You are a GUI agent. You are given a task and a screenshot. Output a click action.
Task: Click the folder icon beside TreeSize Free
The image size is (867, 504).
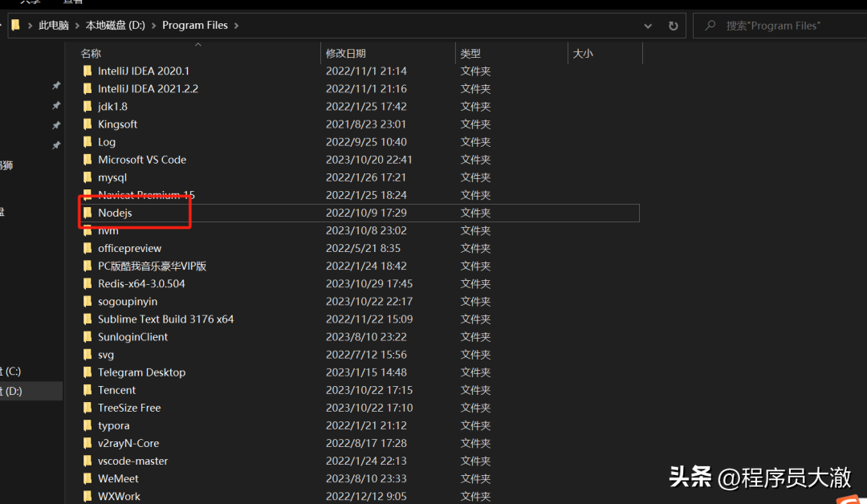point(88,407)
